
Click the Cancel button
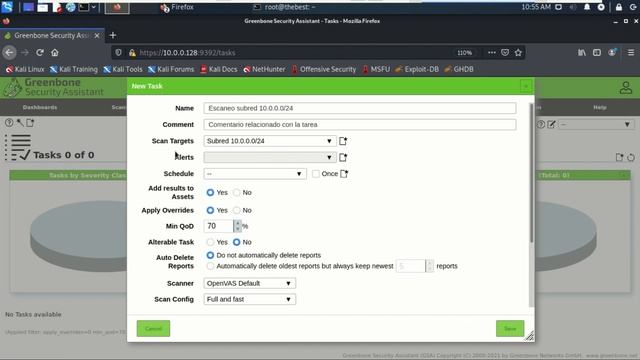pos(153,329)
